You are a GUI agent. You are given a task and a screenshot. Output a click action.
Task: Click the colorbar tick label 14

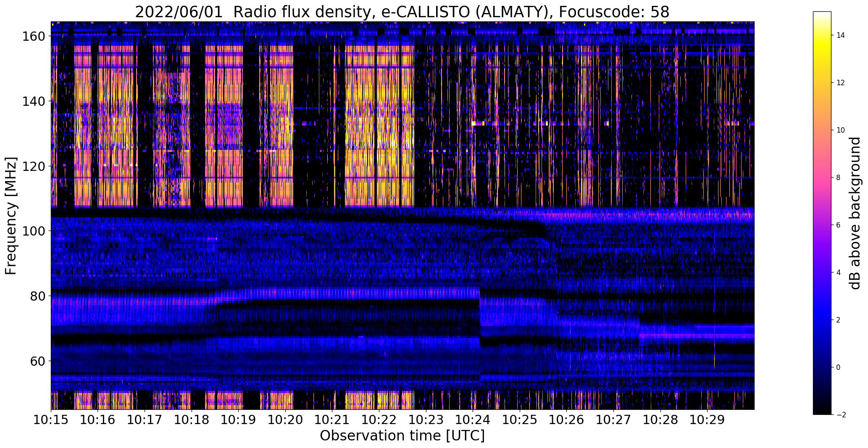click(840, 35)
